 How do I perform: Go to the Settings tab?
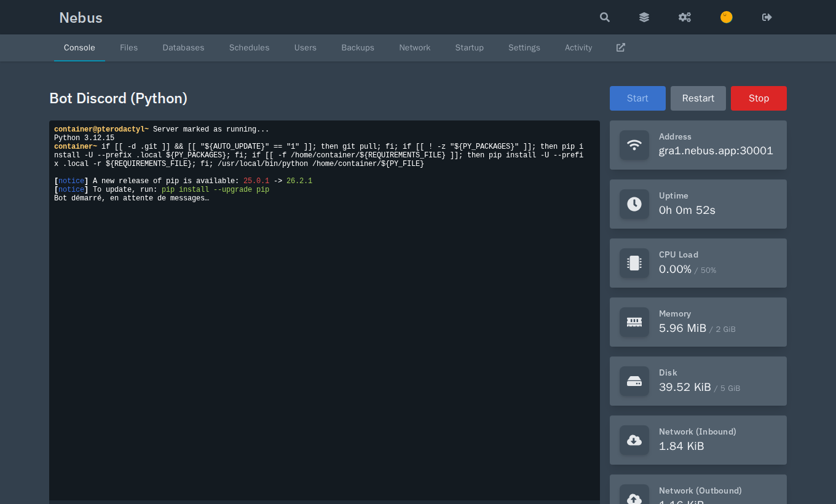[x=524, y=47]
